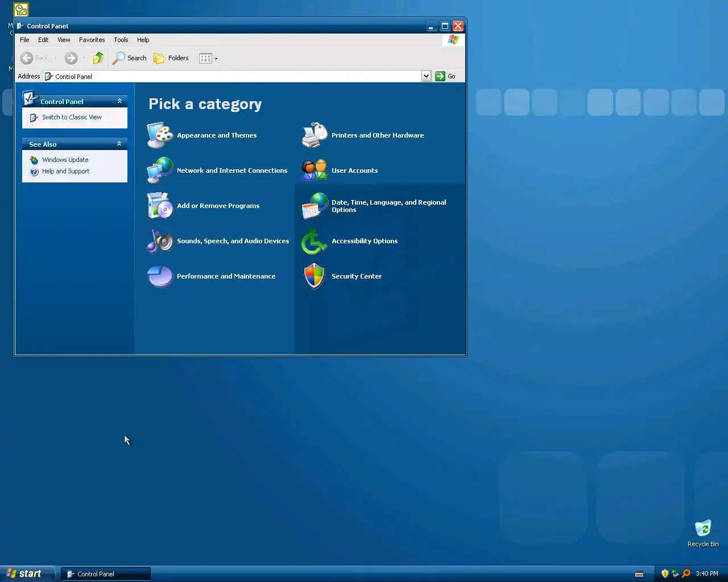Open the Appearance and Themes text link
728x582 pixels.
click(x=217, y=135)
